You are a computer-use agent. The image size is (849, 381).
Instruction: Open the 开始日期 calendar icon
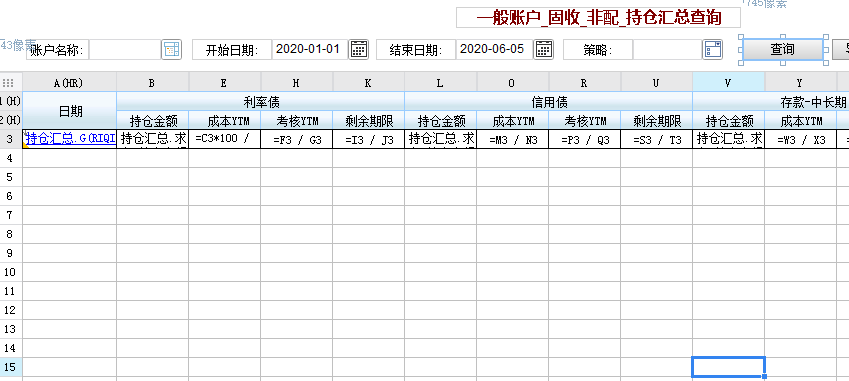pos(358,50)
